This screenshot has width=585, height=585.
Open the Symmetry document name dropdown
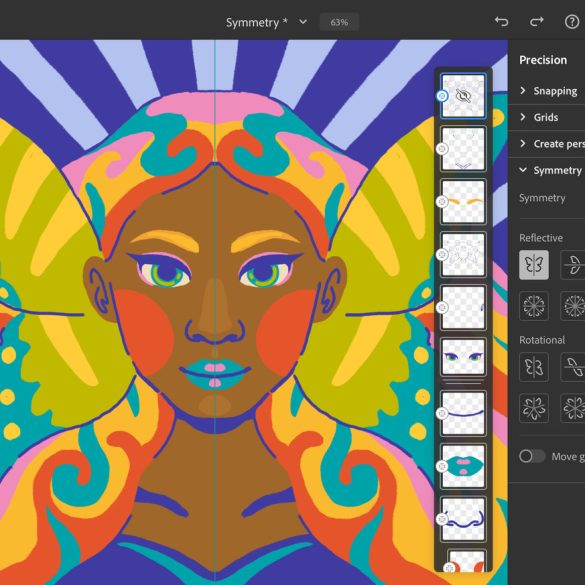(x=303, y=22)
